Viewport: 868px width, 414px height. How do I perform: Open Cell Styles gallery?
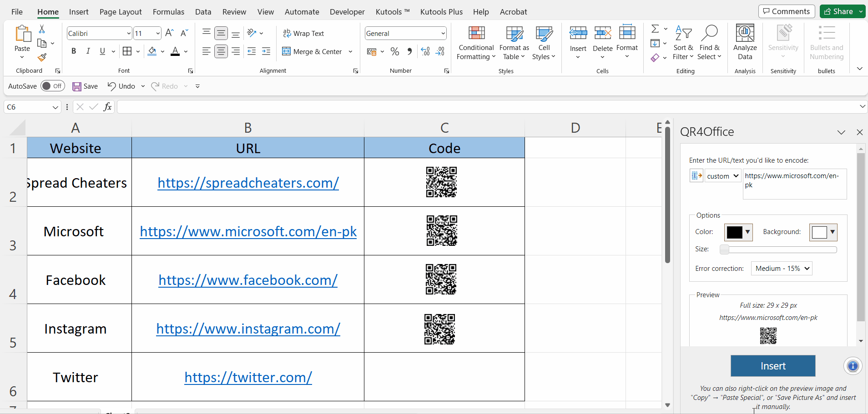click(x=544, y=43)
